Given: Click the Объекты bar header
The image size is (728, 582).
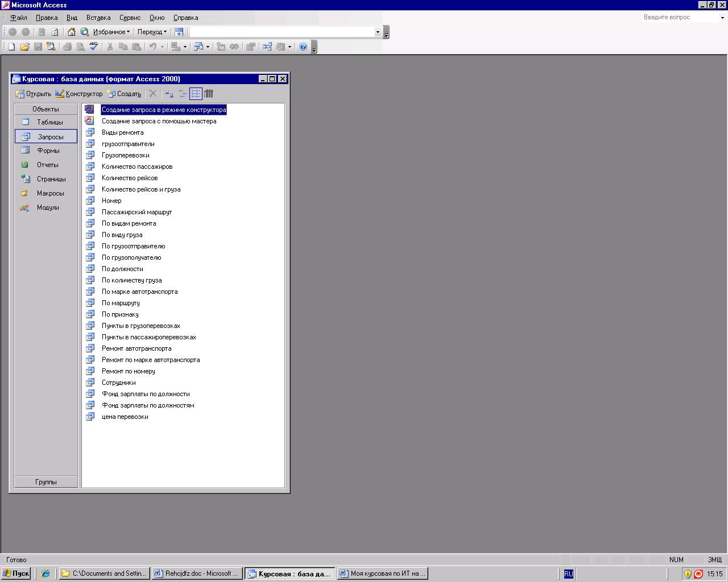Looking at the screenshot, I should click(x=45, y=109).
